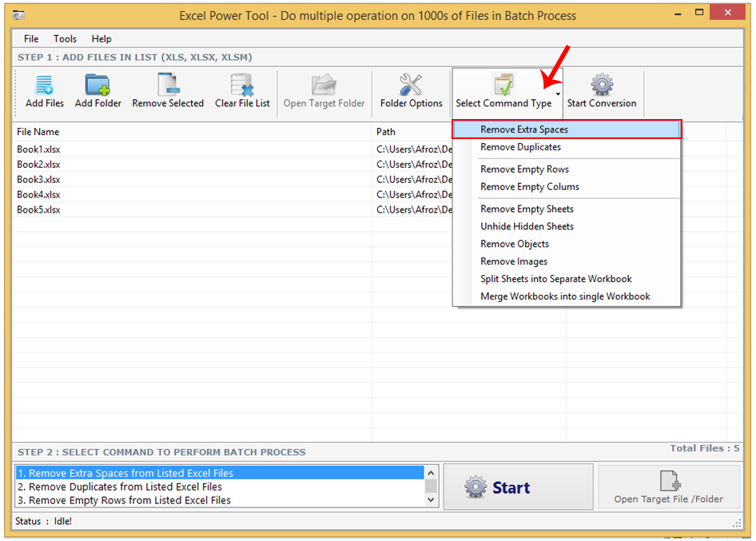Choose Remove Duplicates from the dropdown
Screen dimensions: 756x541
click(x=567, y=147)
